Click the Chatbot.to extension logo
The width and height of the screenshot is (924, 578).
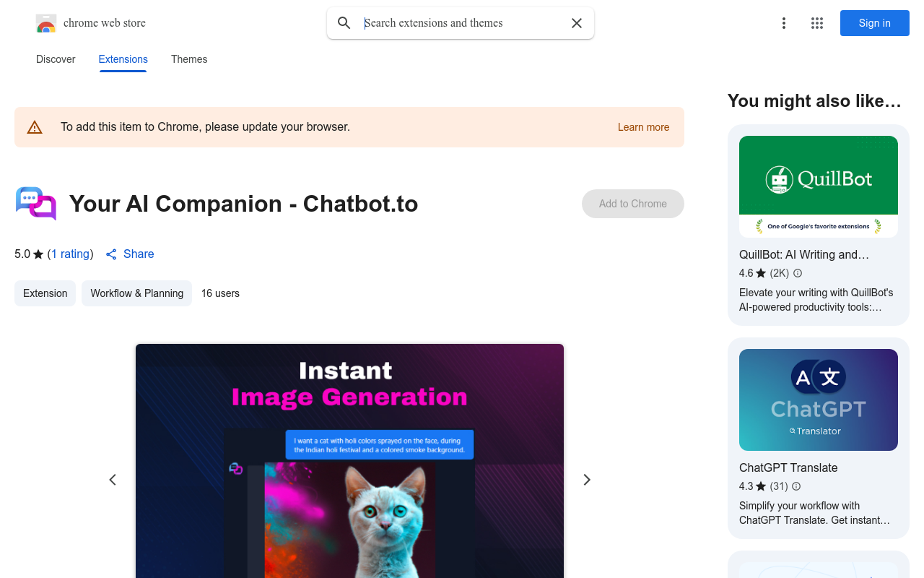(x=36, y=204)
